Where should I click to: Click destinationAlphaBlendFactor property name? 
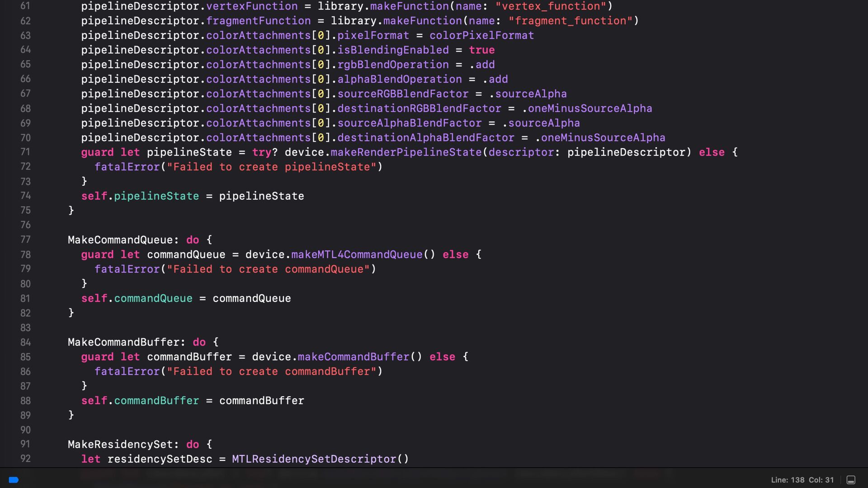pos(426,138)
